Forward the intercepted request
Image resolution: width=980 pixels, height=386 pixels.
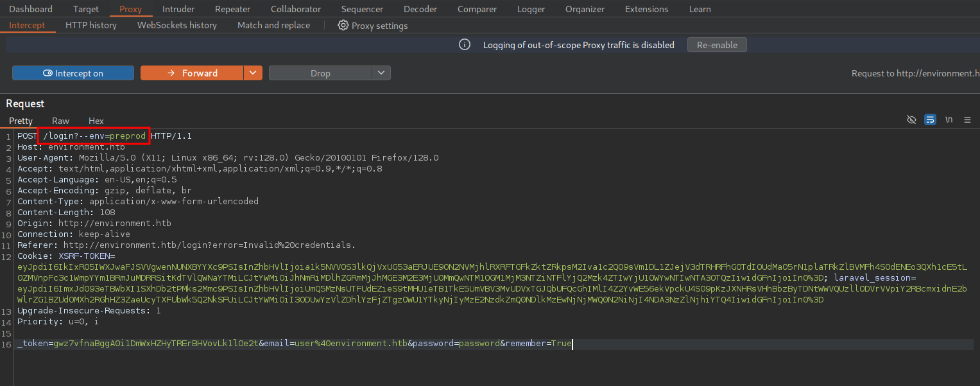[x=192, y=73]
